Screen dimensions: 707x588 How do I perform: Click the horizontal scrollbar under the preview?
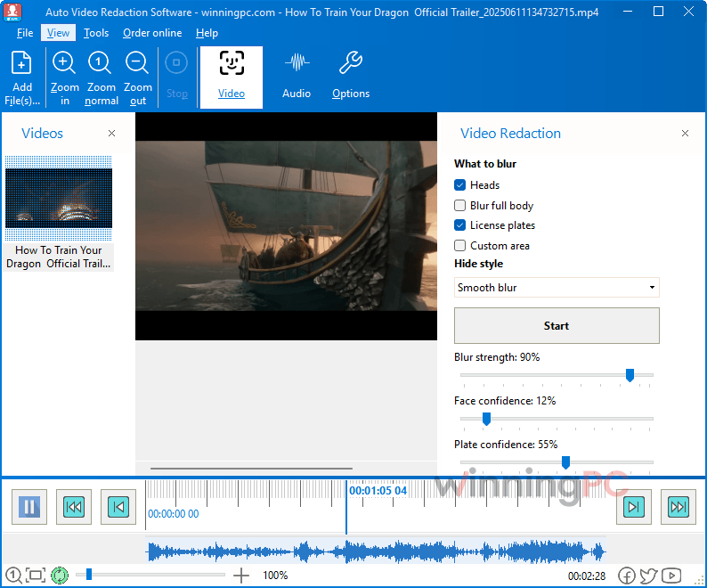pyautogui.click(x=251, y=469)
